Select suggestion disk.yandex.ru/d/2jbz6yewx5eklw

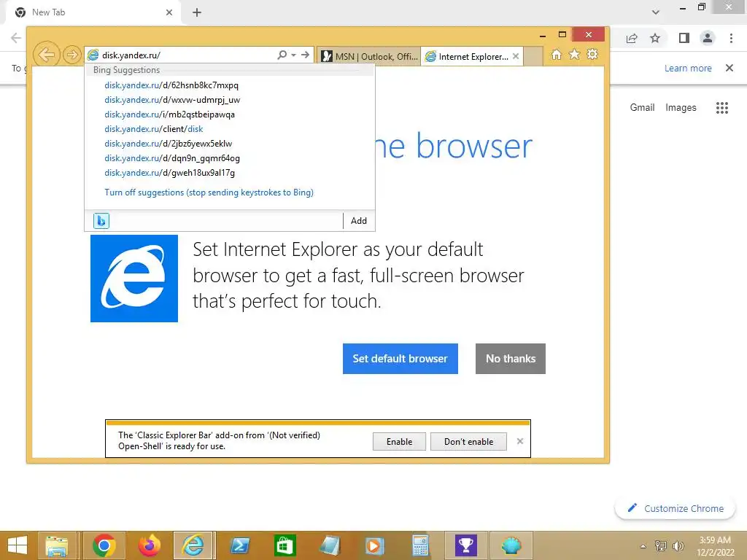pyautogui.click(x=169, y=144)
